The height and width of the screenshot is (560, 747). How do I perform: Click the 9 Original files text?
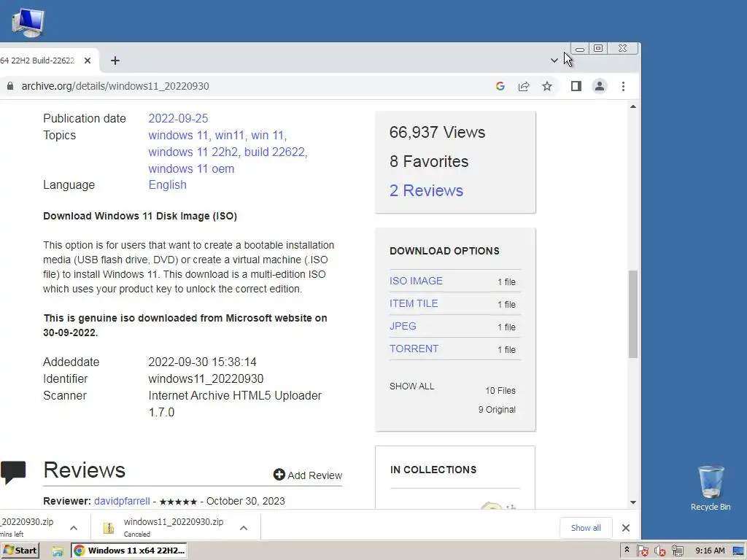[x=497, y=410]
